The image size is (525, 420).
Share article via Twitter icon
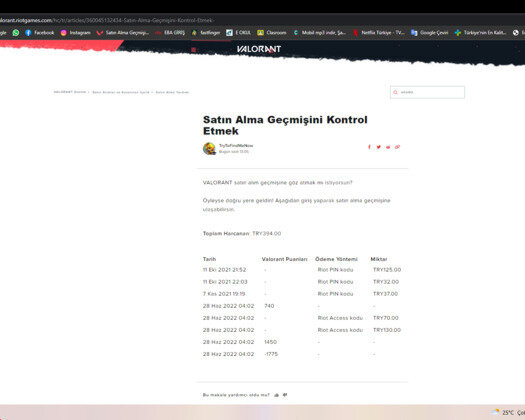(379, 147)
